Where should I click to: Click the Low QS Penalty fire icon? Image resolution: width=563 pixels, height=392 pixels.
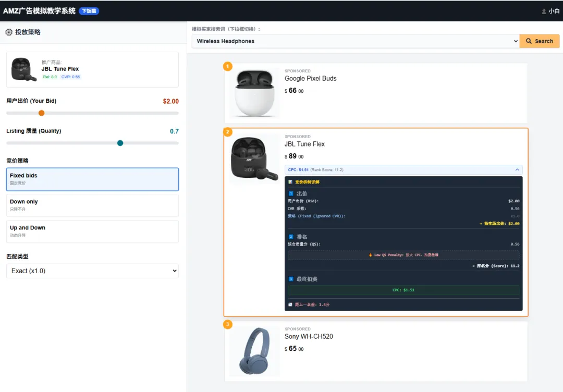pyautogui.click(x=370, y=255)
